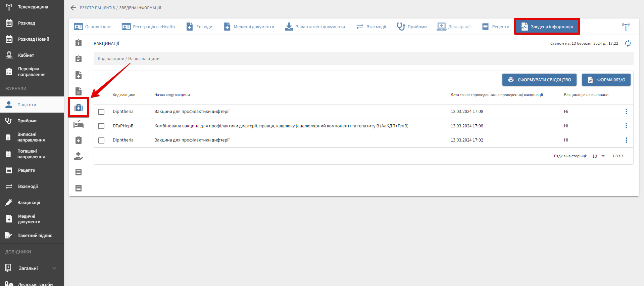
Task: Click the СФОРМУВАТИ СВІДОЦТВО button
Action: [539, 80]
